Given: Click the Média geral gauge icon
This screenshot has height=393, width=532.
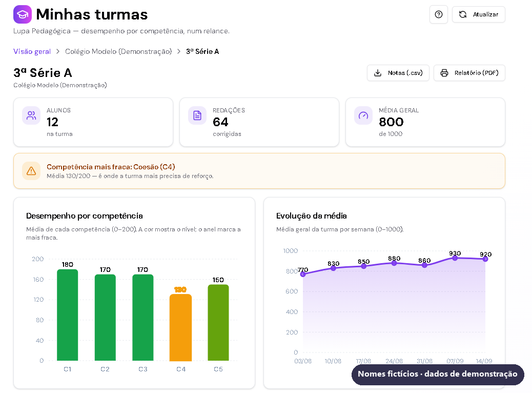Looking at the screenshot, I should (363, 115).
